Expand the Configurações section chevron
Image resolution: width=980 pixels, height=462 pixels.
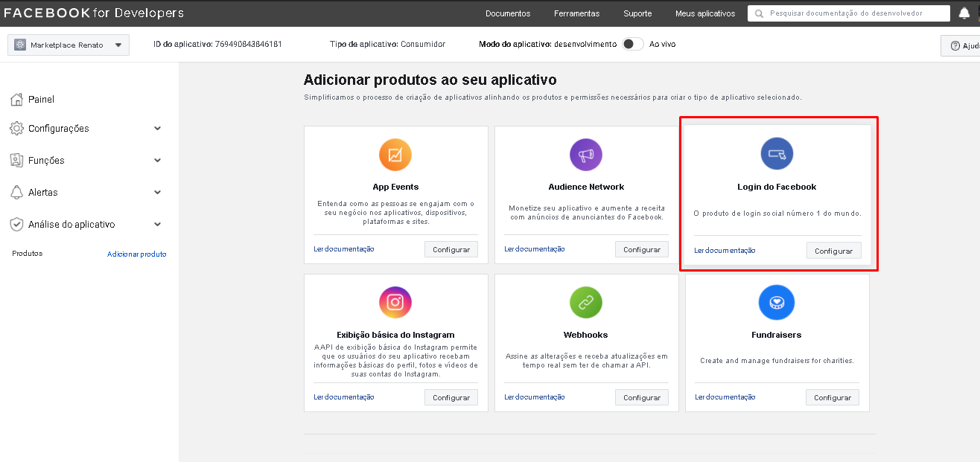point(157,129)
